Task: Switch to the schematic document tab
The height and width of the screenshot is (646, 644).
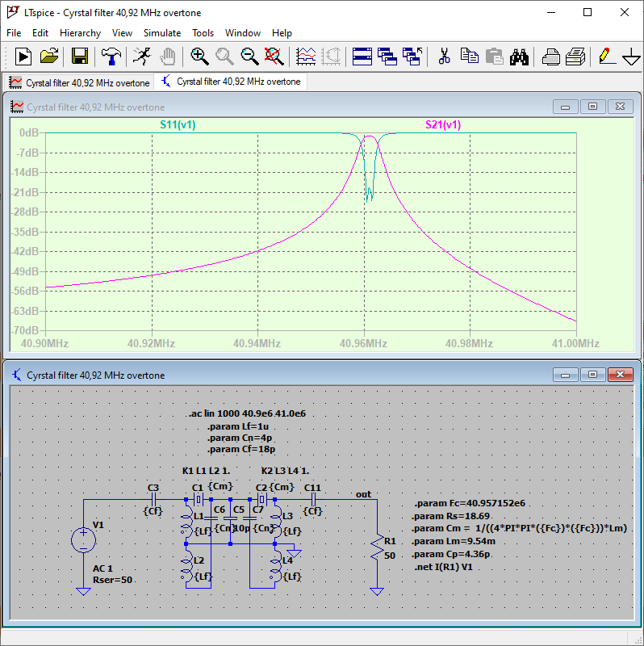Action: point(230,82)
